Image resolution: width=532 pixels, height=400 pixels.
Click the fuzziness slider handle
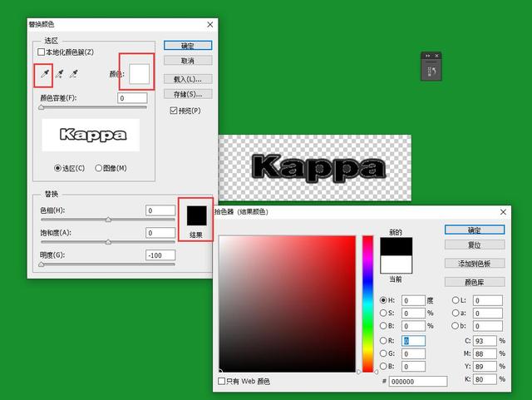point(41,107)
